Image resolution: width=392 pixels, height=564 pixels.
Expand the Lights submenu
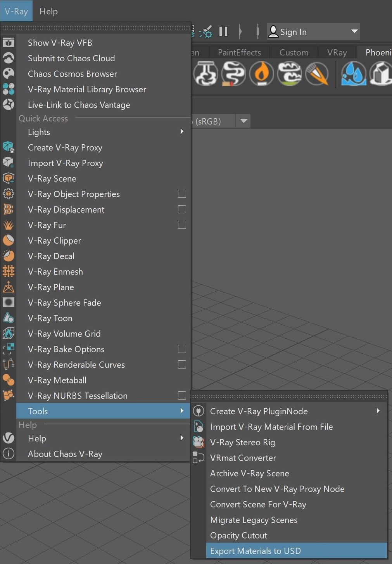tap(103, 131)
